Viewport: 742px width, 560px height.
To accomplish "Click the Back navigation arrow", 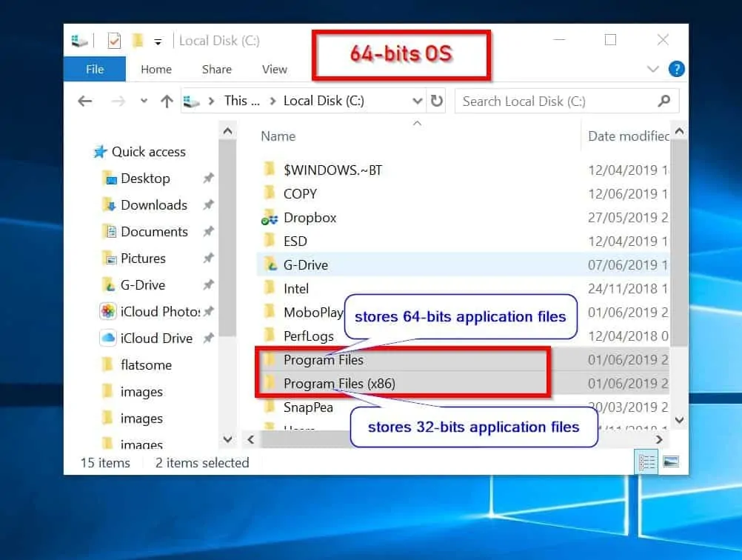I will pyautogui.click(x=84, y=101).
